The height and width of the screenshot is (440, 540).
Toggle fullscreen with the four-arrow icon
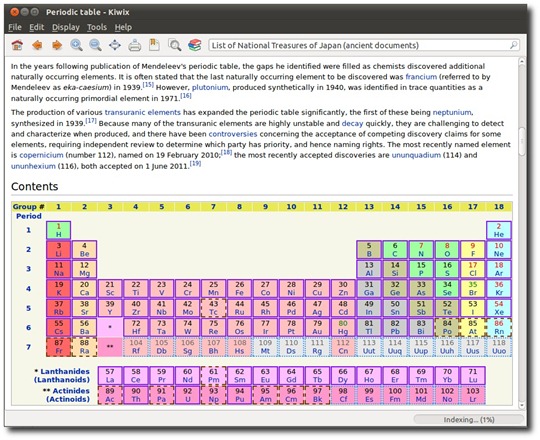(x=115, y=45)
